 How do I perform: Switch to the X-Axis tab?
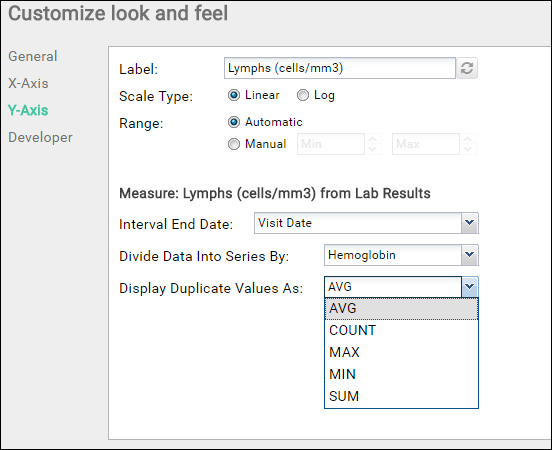coord(28,83)
